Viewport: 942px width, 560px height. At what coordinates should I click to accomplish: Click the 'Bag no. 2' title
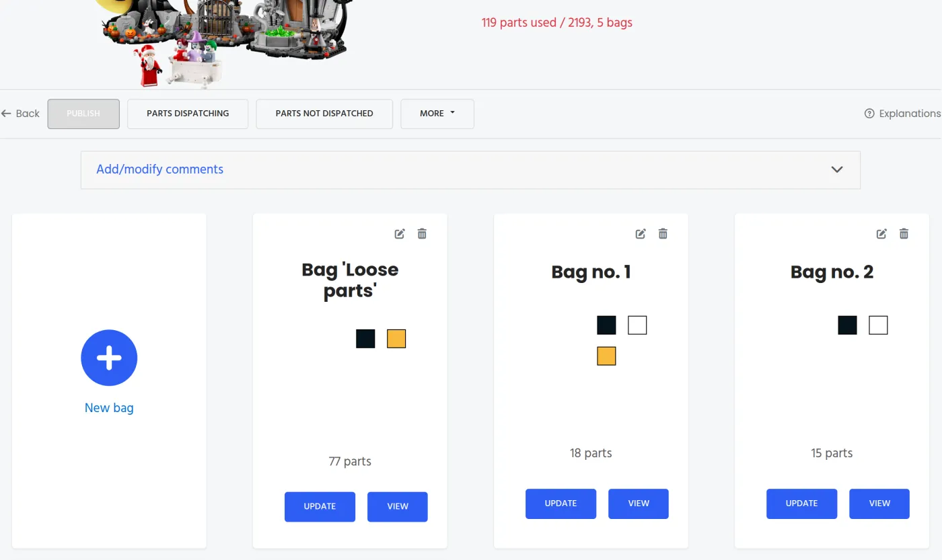(832, 272)
